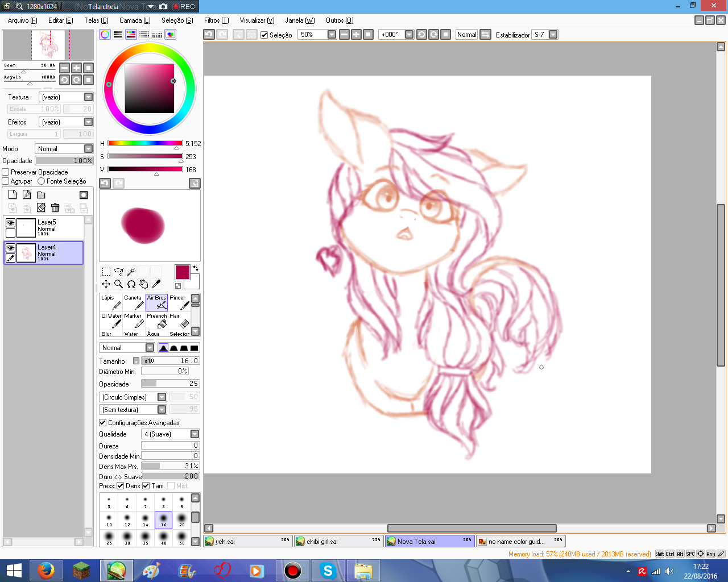728x582 pixels.
Task: Open the Windows Start menu
Action: [x=14, y=571]
